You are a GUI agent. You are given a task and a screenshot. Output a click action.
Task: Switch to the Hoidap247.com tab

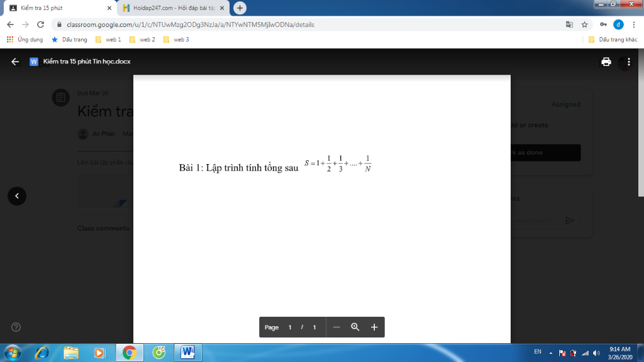[x=174, y=8]
